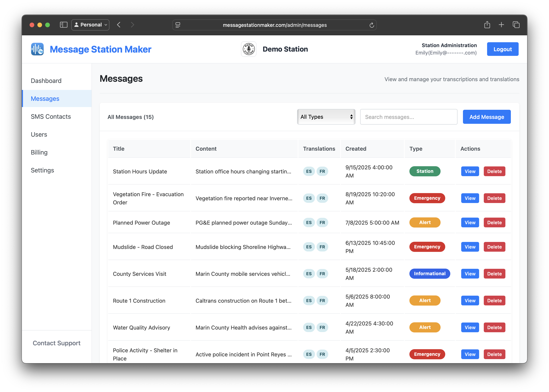Viewport: 549px width, 392px height.
Task: Delete the Station Hours Update message
Action: pos(494,171)
